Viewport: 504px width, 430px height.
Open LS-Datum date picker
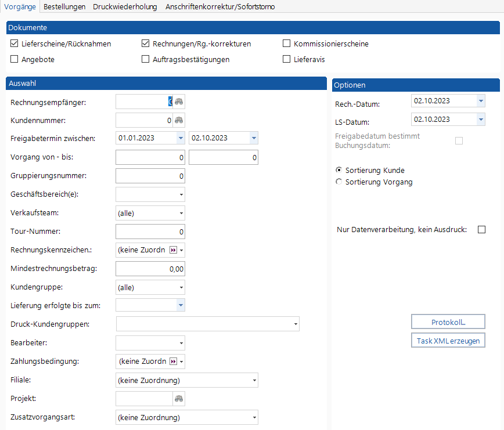(481, 120)
